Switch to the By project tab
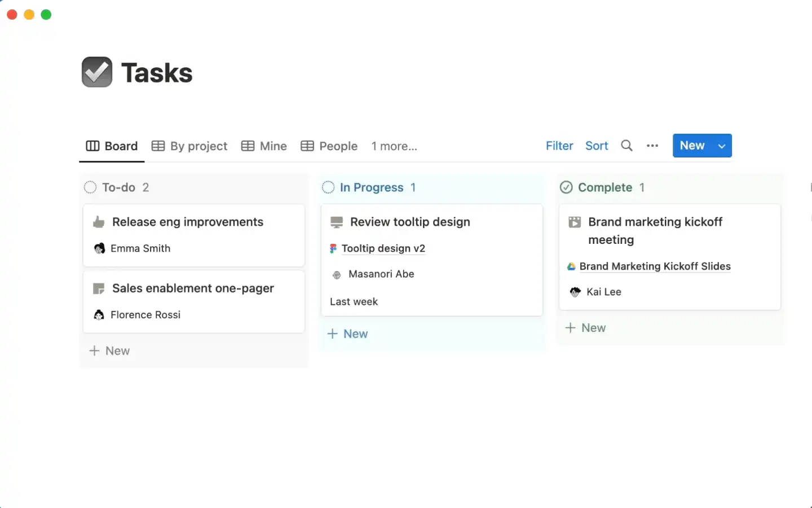The image size is (812, 508). coord(190,146)
